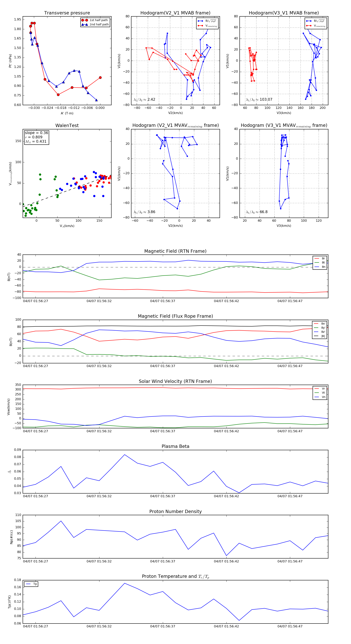Click the 'Bn' legend entry
Screen dimensions: 351x644
tap(320, 267)
